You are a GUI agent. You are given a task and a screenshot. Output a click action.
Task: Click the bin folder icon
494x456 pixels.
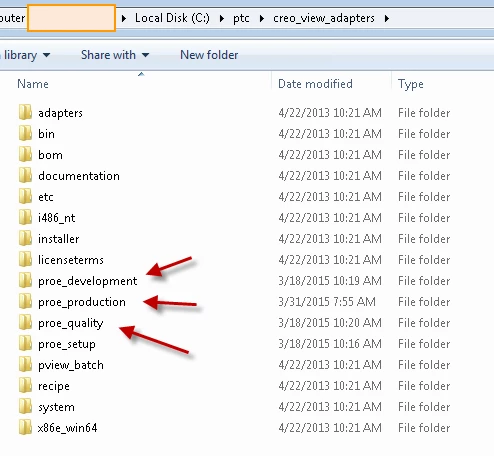25,133
